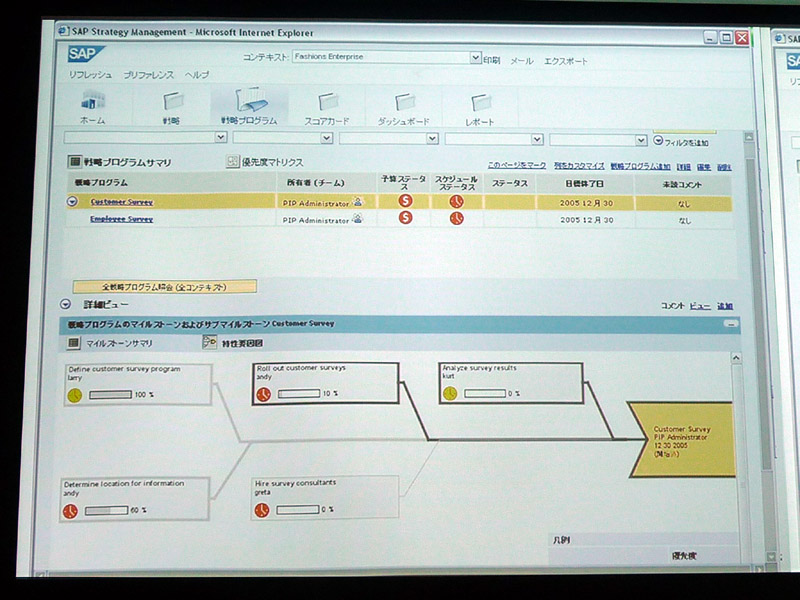This screenshot has width=800, height=600.
Task: Click the 戦略プログラム追加 (Add program) link
Action: [x=640, y=166]
